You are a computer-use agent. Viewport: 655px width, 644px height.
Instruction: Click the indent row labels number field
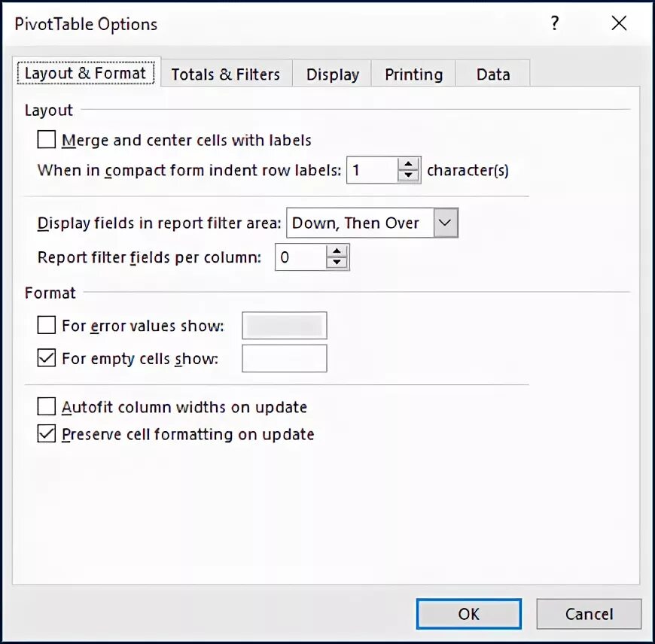tap(372, 170)
